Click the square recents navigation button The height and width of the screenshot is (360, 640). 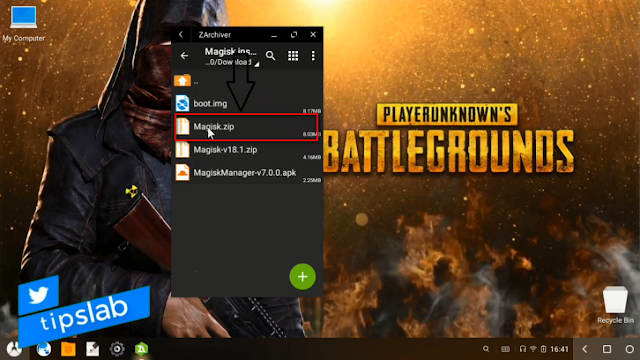click(607, 349)
